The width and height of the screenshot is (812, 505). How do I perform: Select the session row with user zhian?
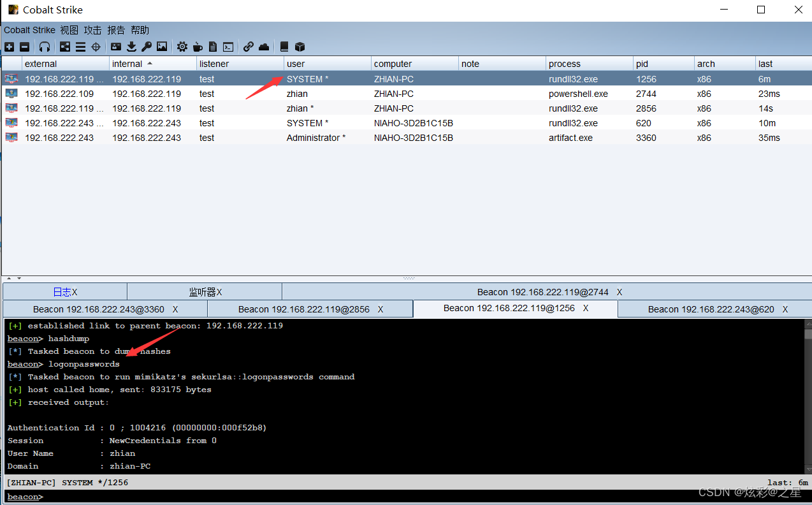tap(406, 94)
